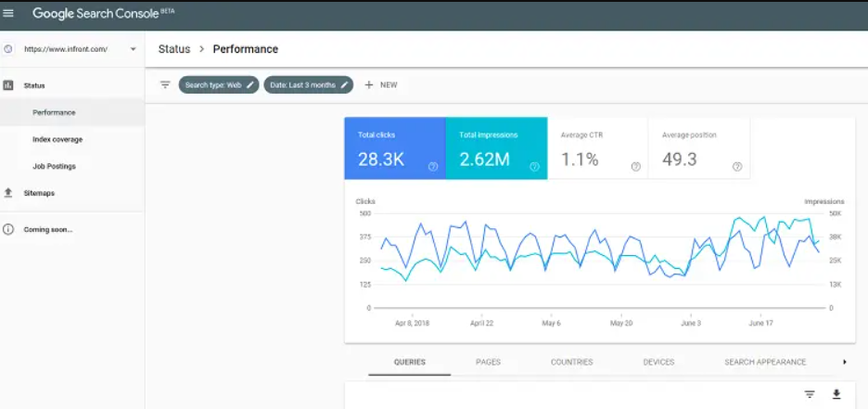Click help icon on Average position card
This screenshot has height=409, width=868.
click(737, 167)
